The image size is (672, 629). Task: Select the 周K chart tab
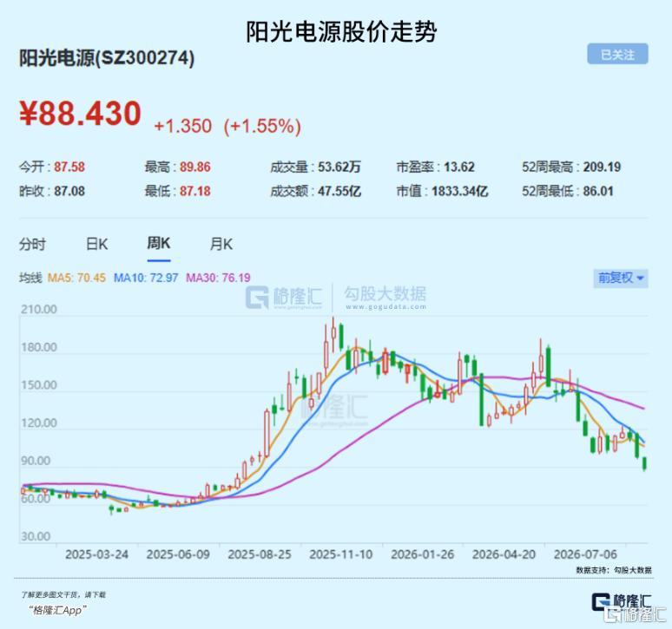[x=159, y=243]
